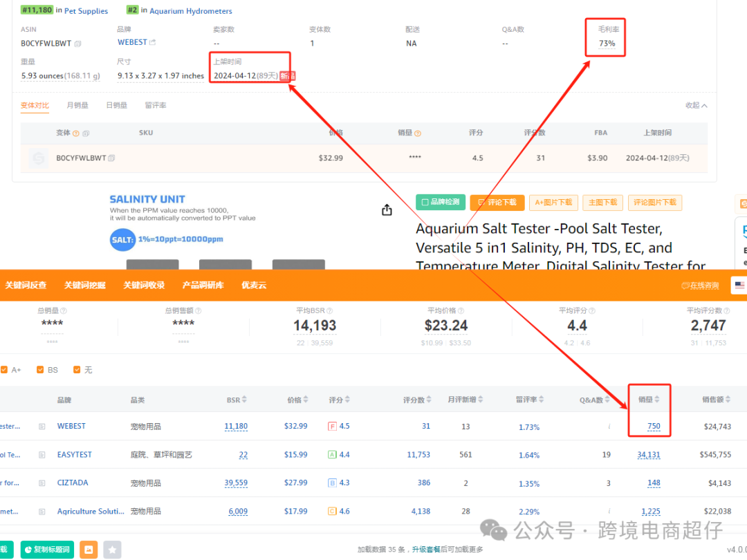Click the Pet Supplies category link
Image resolution: width=747 pixels, height=560 pixels.
[x=86, y=11]
